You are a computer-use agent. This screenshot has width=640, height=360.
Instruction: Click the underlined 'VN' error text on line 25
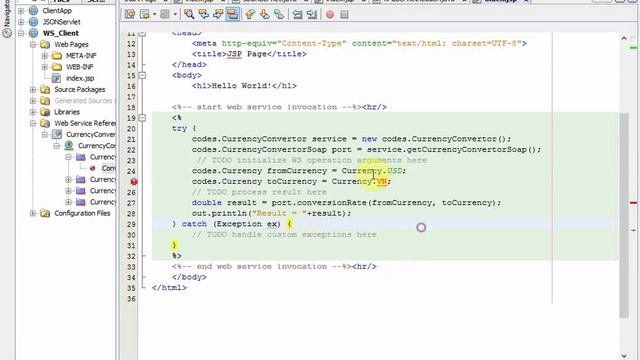pos(382,181)
